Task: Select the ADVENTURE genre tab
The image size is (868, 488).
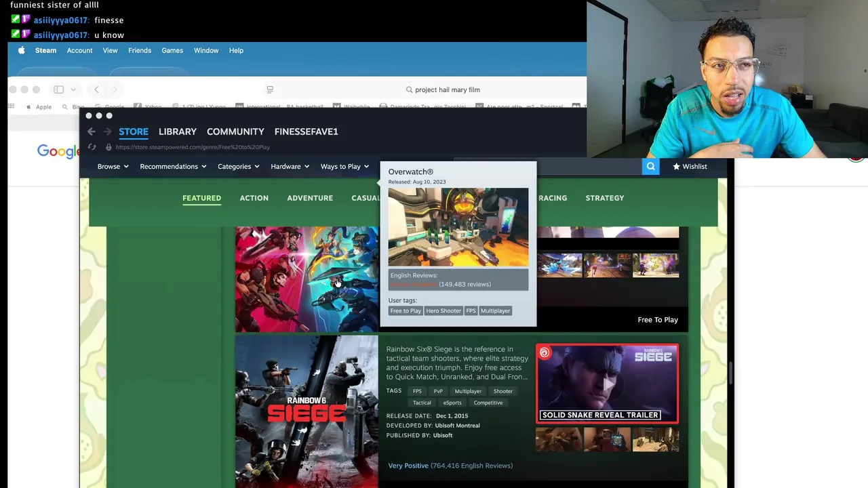Action: [x=310, y=198]
